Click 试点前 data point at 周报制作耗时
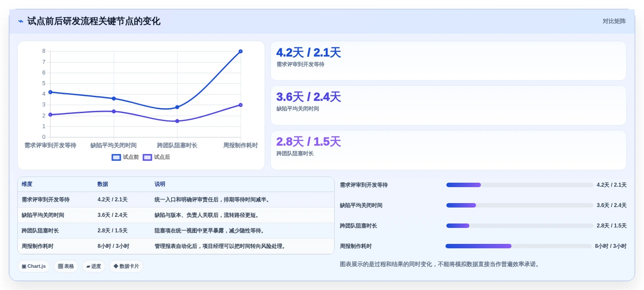644x290 pixels. pyautogui.click(x=241, y=51)
